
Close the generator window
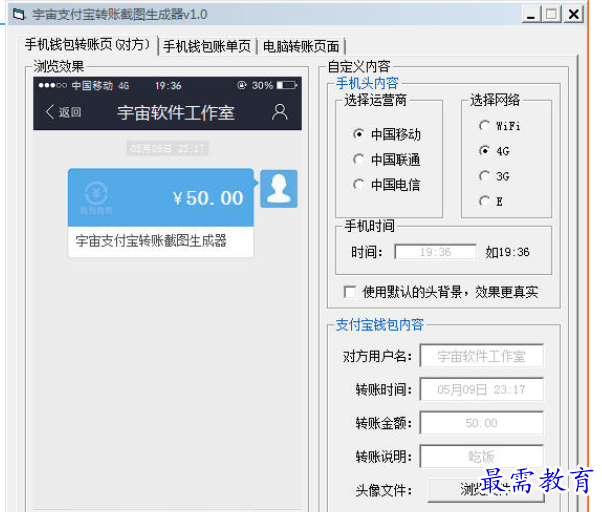pos(574,15)
